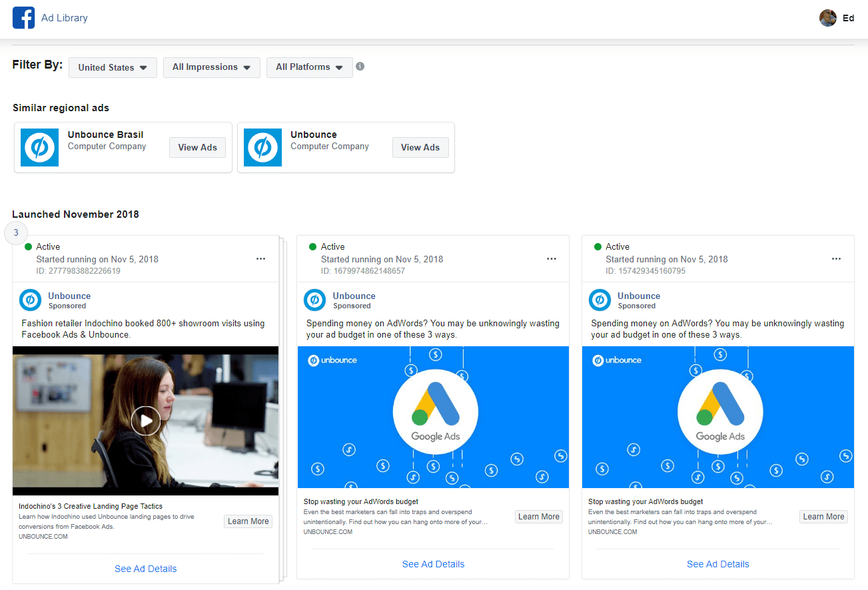Open the All Platforms filter dropdown
The width and height of the screenshot is (868, 590).
pos(310,67)
